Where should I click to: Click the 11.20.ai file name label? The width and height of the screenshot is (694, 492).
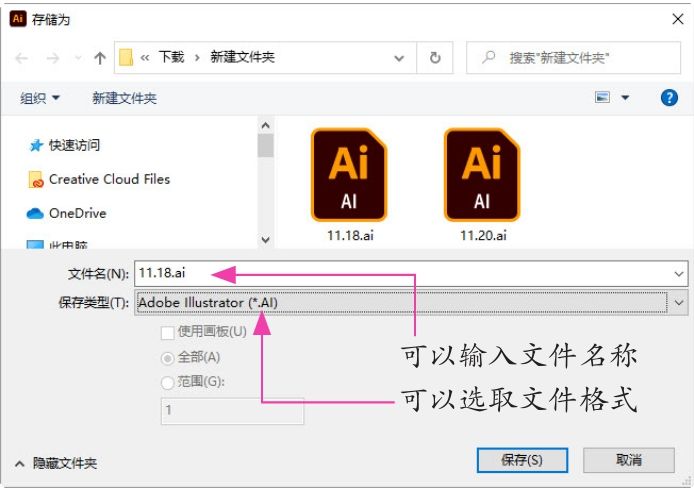[x=483, y=235]
